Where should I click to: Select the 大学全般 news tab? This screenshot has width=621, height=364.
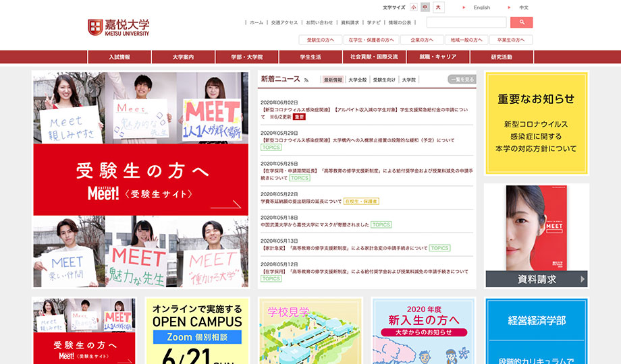357,80
